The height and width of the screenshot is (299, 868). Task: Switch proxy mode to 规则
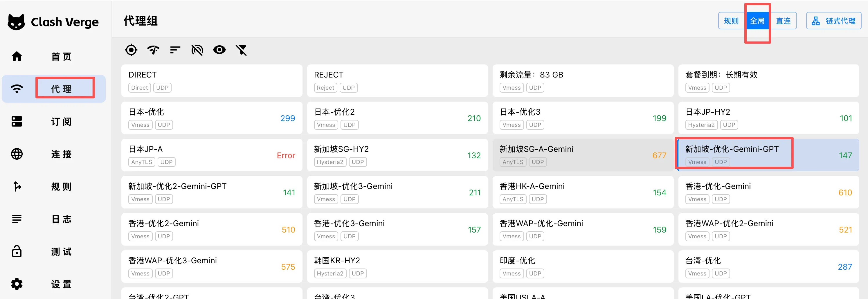(x=731, y=21)
